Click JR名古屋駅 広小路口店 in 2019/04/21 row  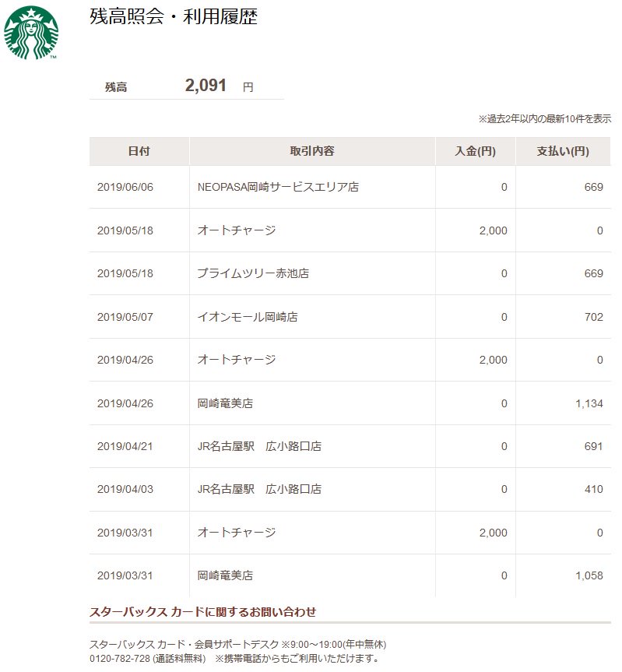click(259, 446)
